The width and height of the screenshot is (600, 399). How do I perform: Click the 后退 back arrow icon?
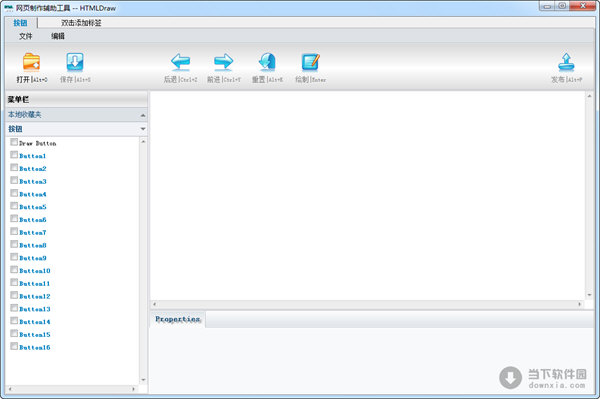click(180, 62)
